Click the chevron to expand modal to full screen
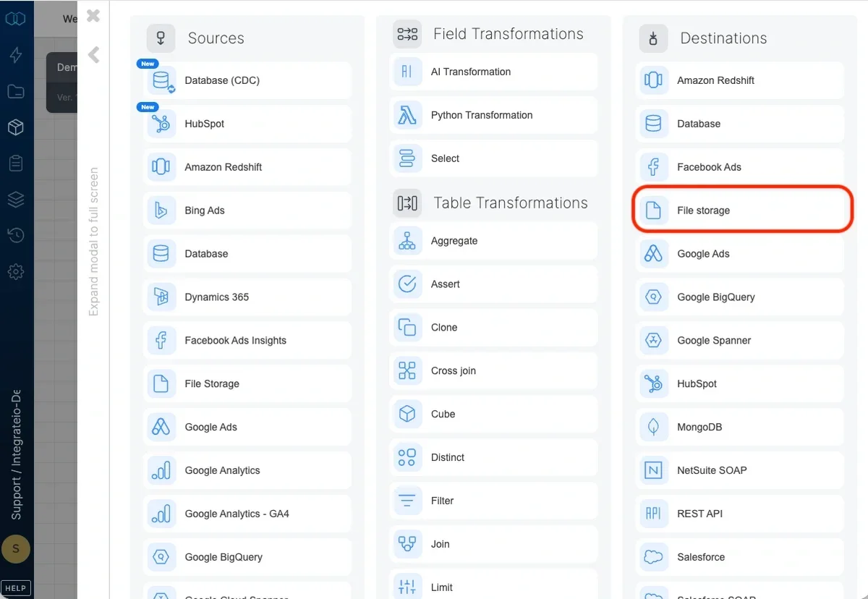The width and height of the screenshot is (868, 599). [93, 54]
